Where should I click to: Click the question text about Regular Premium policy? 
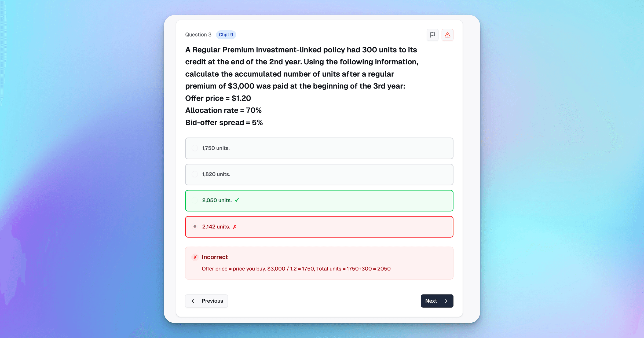pos(301,68)
